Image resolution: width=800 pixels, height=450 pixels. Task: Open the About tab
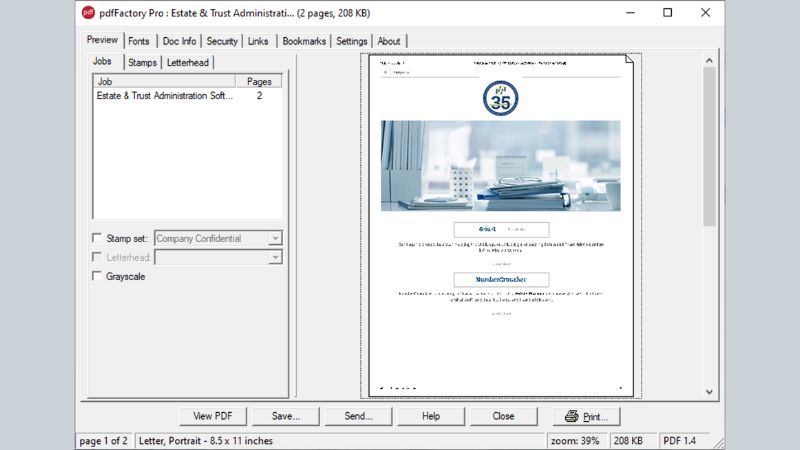tap(389, 41)
